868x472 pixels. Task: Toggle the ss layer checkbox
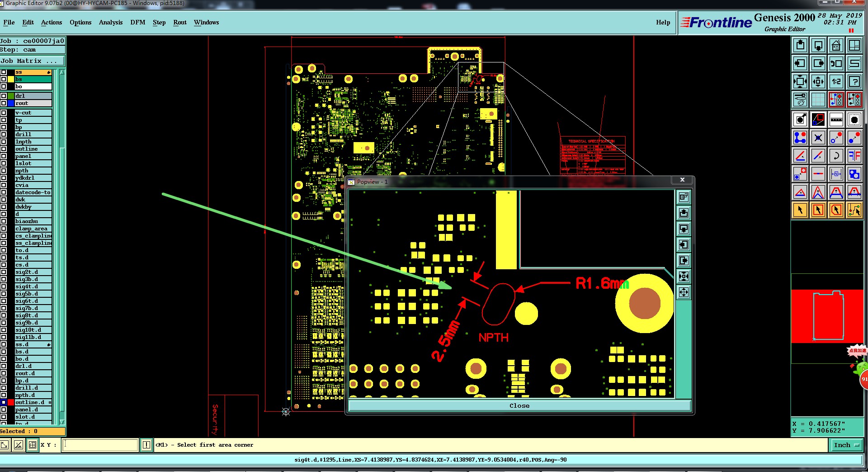[x=4, y=72]
